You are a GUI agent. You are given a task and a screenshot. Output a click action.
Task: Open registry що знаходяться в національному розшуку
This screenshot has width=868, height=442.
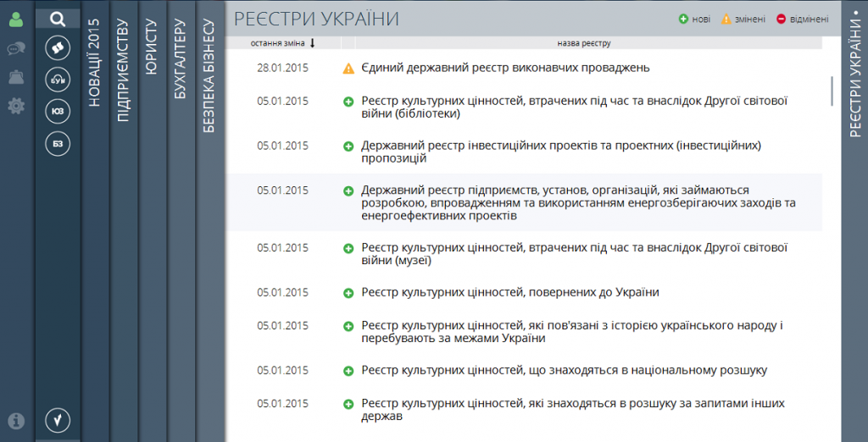564,371
